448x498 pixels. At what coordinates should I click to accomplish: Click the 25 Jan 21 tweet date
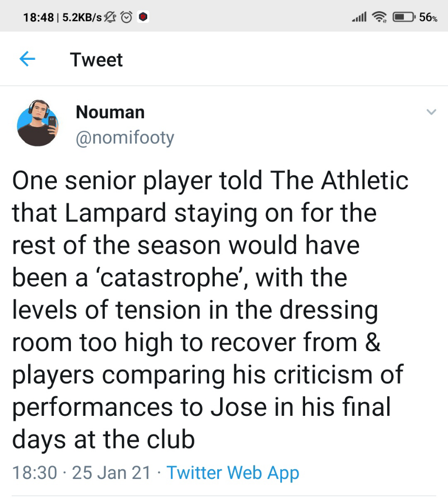coord(111,473)
